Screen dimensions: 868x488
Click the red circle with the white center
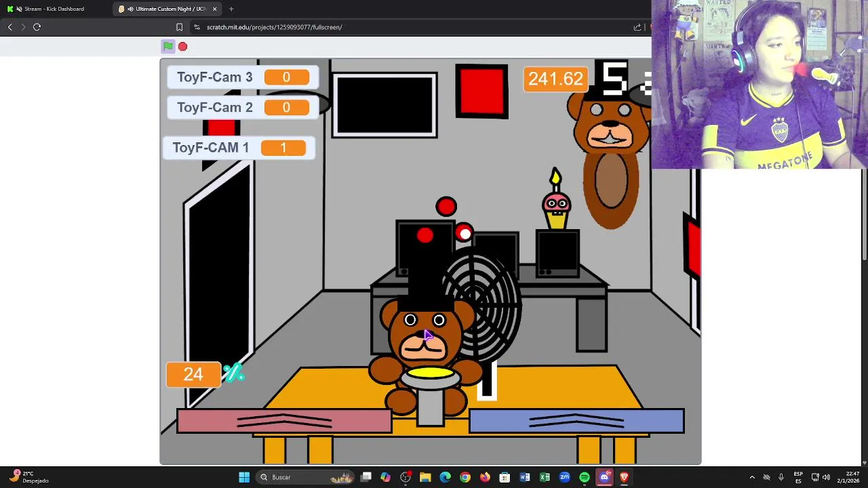465,234
